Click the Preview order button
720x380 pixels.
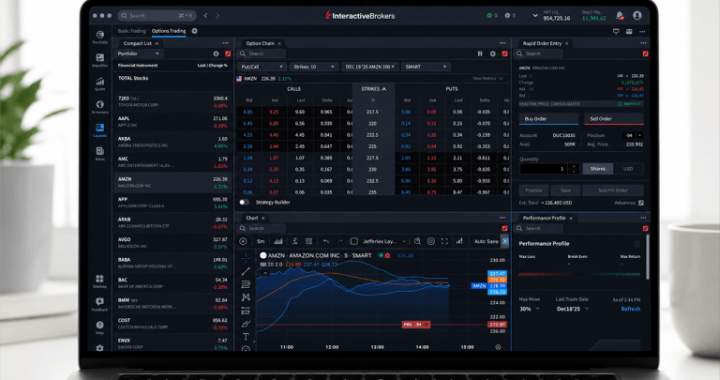[x=534, y=190]
